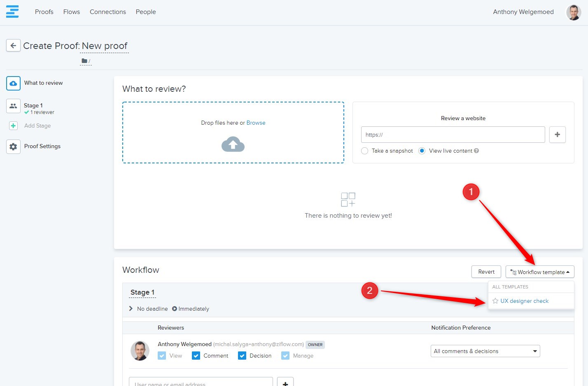This screenshot has height=386, width=588.
Task: Open Proof Settings gear icon
Action: [13, 146]
